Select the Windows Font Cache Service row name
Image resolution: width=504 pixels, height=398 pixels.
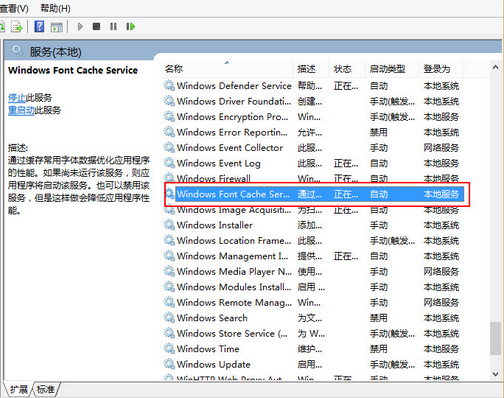tap(233, 194)
